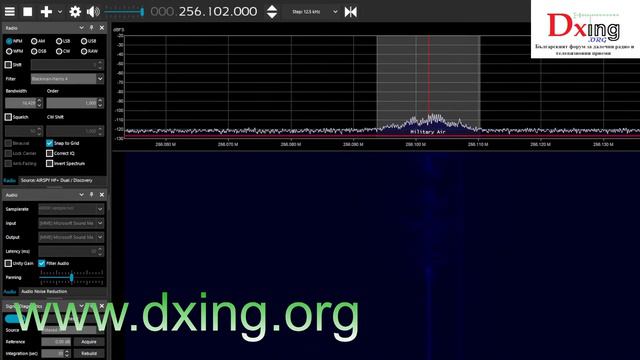Switch to the Radio tab

(x=9, y=180)
